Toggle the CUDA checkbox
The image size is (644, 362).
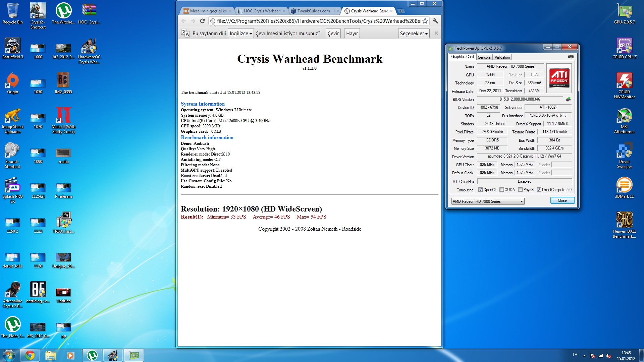pyautogui.click(x=501, y=190)
